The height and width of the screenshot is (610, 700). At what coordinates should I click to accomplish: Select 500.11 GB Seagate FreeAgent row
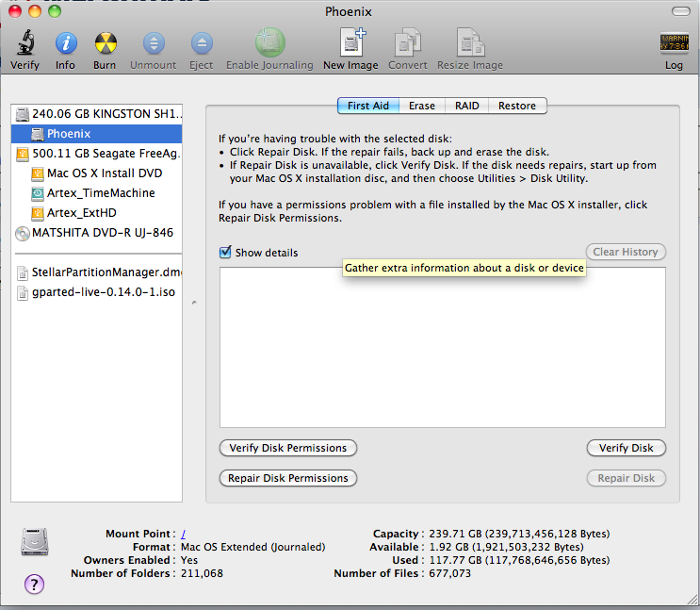(96, 154)
